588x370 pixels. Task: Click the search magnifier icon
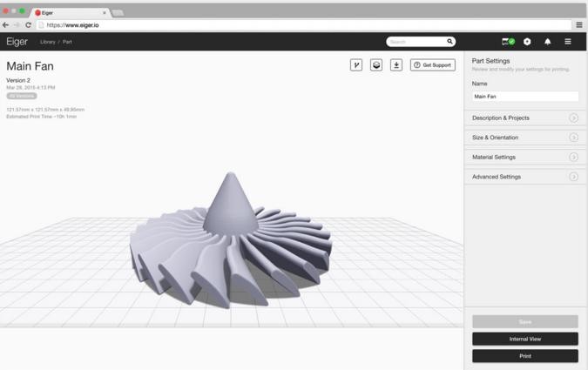449,42
